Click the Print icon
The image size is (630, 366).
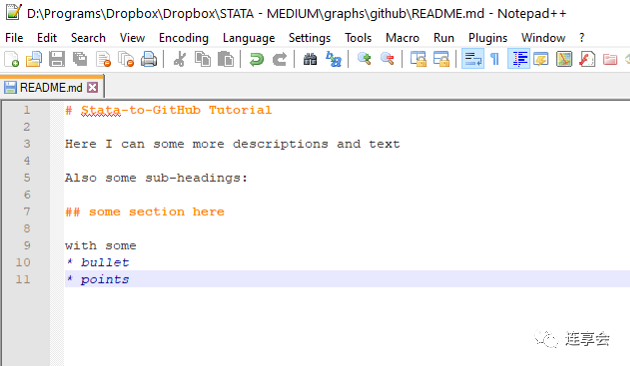[x=149, y=59]
